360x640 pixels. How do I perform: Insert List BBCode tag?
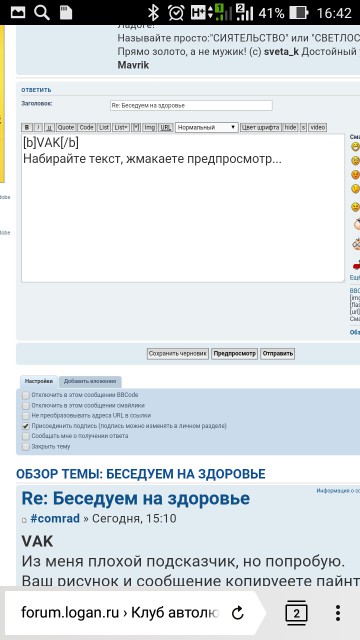[x=104, y=127]
